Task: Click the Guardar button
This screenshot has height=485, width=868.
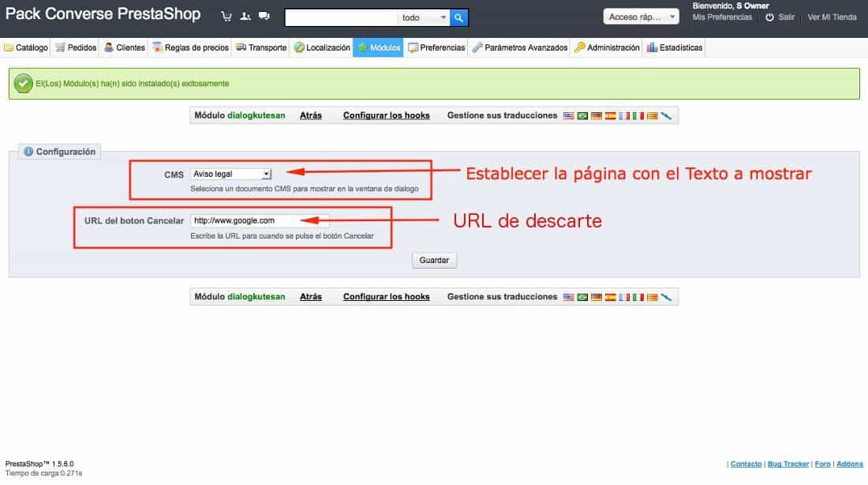Action: coord(434,260)
